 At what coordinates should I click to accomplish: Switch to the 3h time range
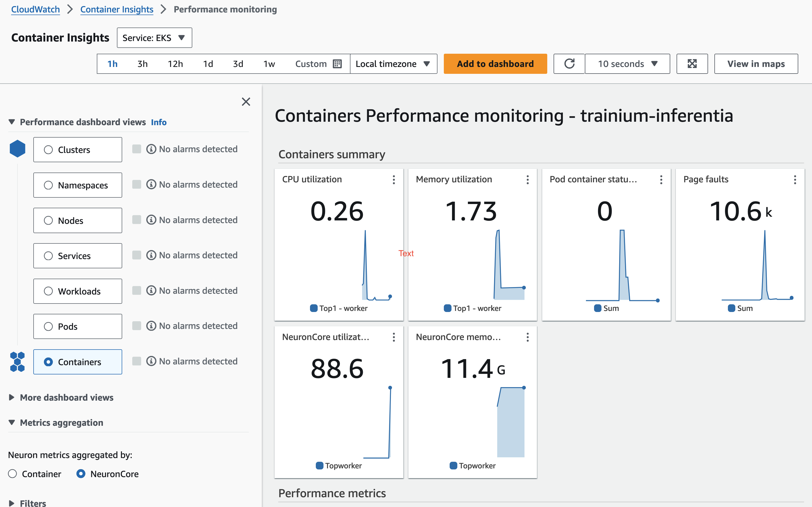pyautogui.click(x=142, y=64)
